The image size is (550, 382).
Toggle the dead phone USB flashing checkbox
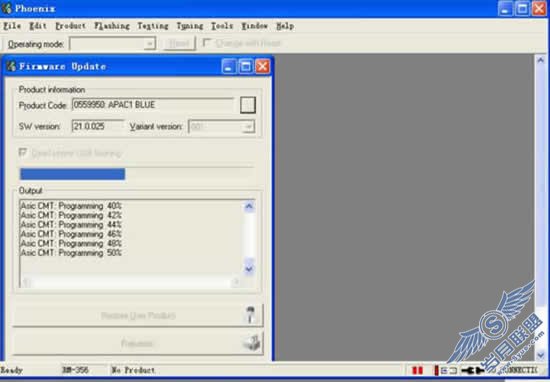coord(23,153)
